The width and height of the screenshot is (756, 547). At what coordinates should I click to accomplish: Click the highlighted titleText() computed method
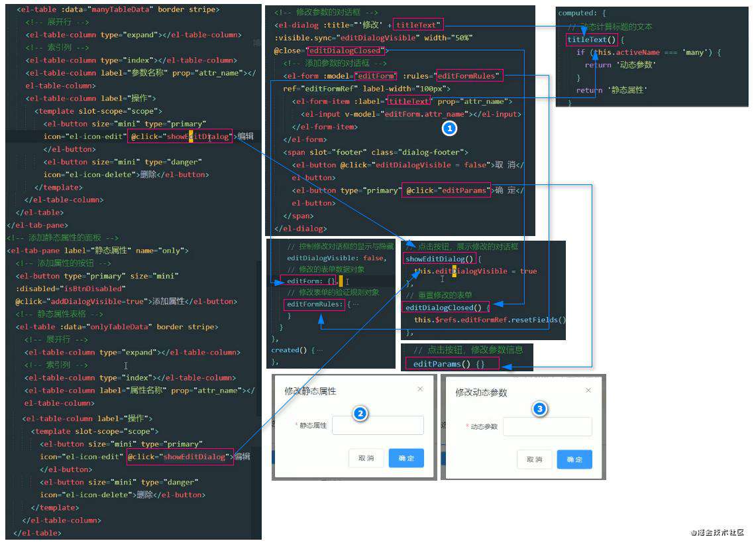592,40
